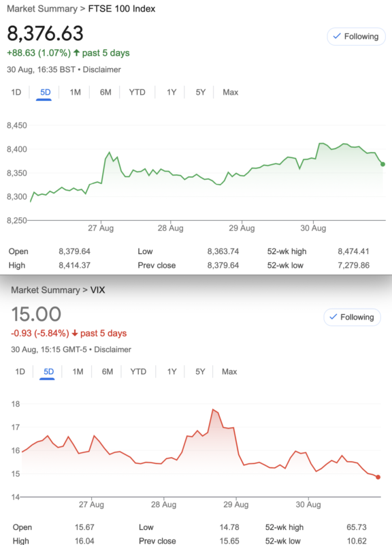Viewport: 392px width, 545px height.
Task: Open Market Summary link above FTSE 100 Index
Action: [x=42, y=9]
